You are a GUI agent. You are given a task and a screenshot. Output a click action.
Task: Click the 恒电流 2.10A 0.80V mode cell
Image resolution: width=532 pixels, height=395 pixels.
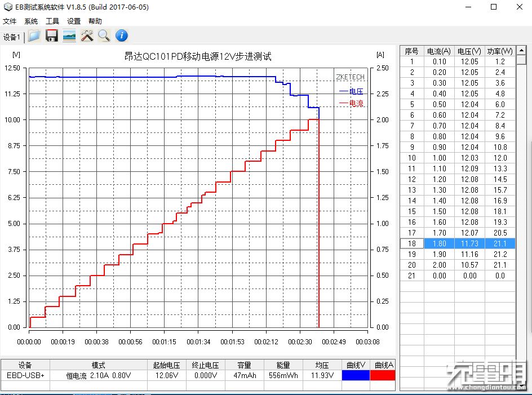click(x=99, y=375)
